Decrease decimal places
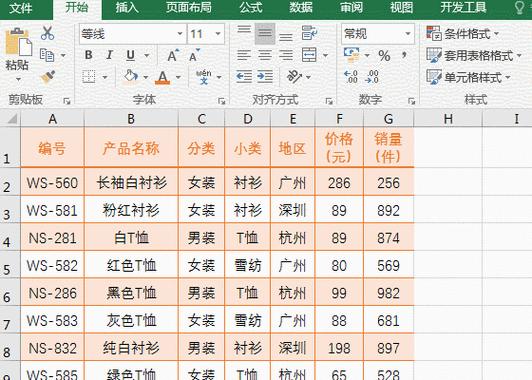 pyautogui.click(x=372, y=77)
